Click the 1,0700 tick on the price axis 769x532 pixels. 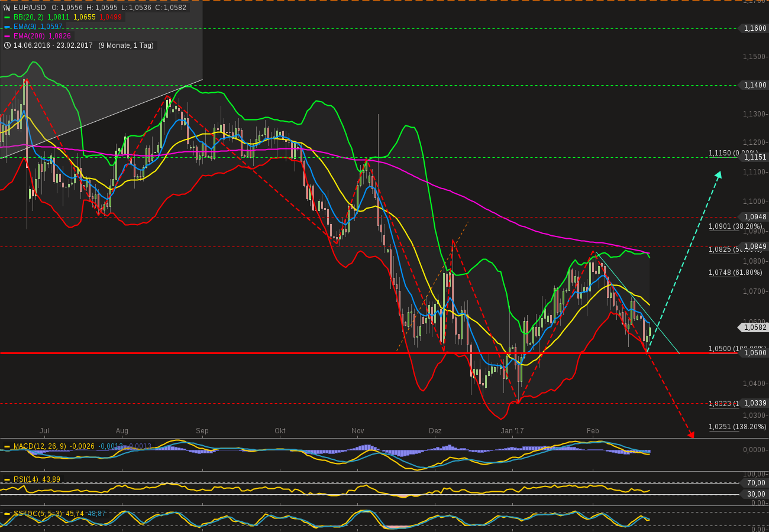coord(755,291)
